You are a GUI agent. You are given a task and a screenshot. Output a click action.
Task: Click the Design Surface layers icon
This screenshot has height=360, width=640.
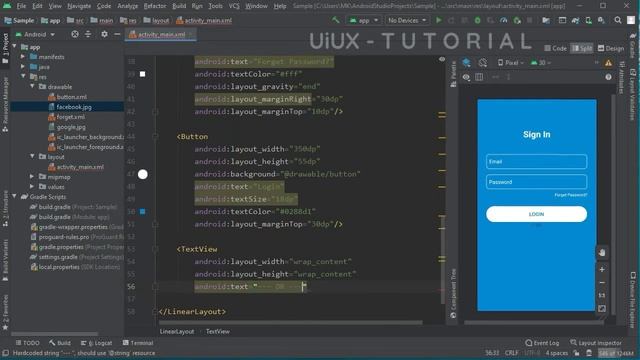tap(466, 62)
